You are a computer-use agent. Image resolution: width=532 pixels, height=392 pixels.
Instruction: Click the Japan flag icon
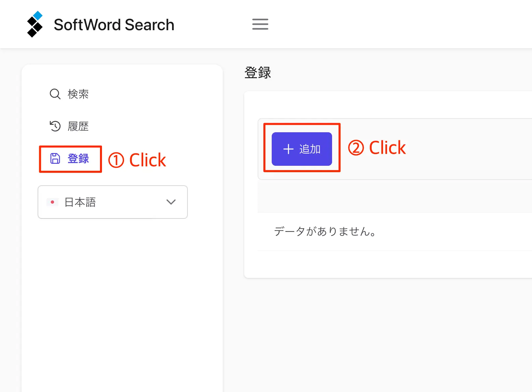52,202
